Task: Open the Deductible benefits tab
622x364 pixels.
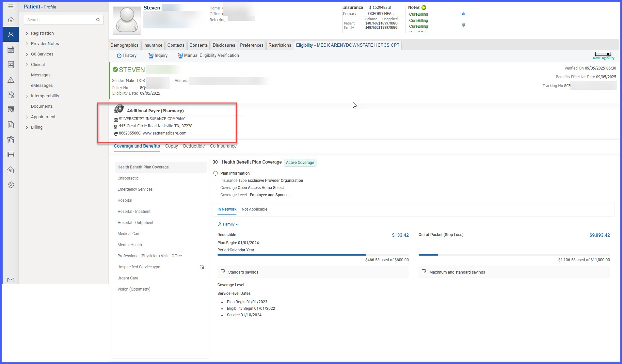Action: [194, 146]
